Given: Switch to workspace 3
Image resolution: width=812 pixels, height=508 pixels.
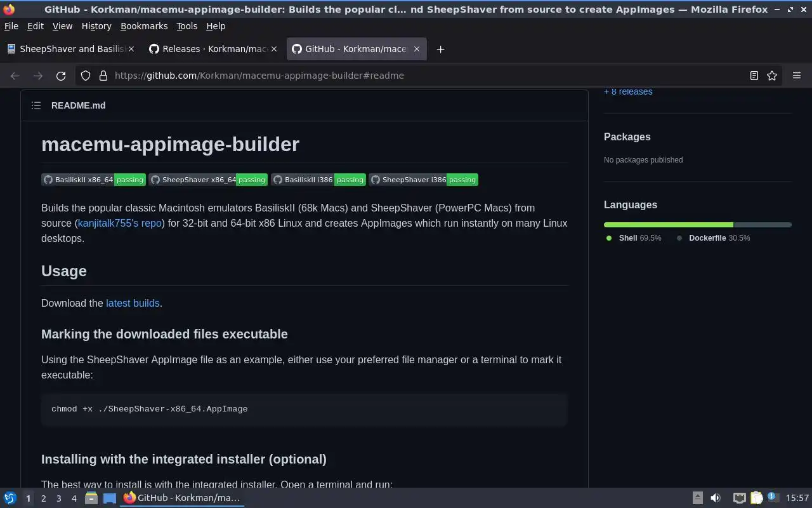Looking at the screenshot, I should click(x=58, y=498).
